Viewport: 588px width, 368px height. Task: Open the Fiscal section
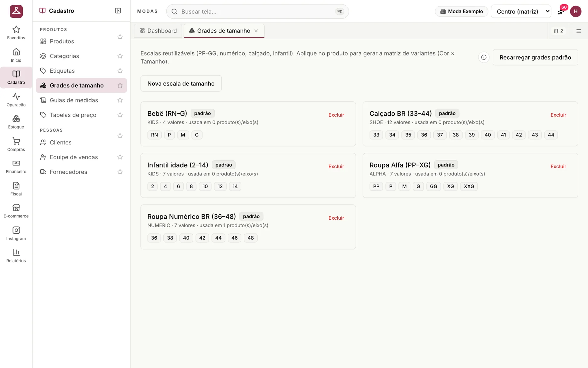click(16, 189)
